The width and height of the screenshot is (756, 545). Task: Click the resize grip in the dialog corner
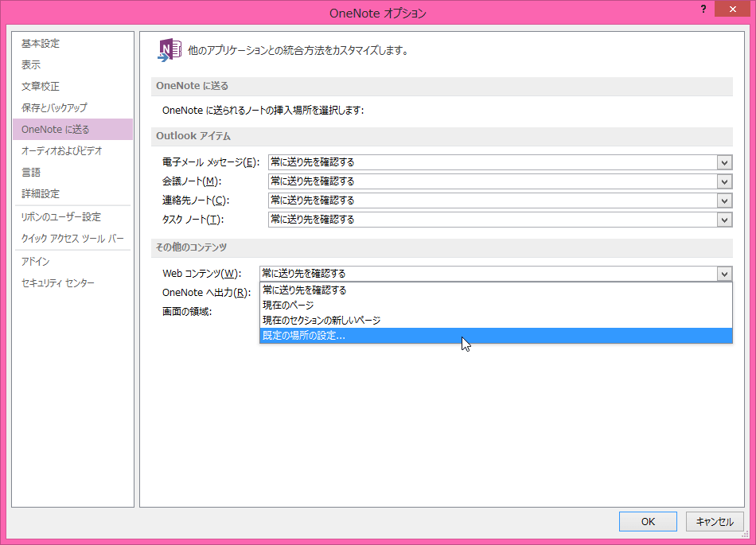[x=746, y=535]
